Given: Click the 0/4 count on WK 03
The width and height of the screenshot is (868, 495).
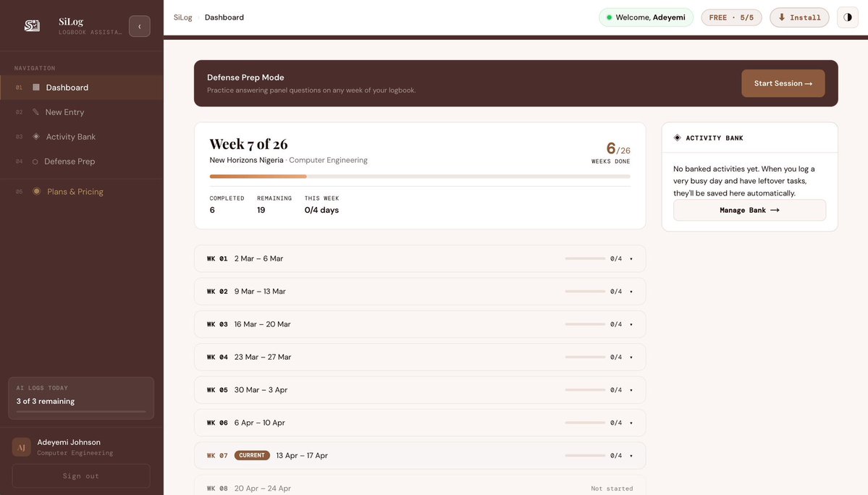Looking at the screenshot, I should pyautogui.click(x=616, y=325).
